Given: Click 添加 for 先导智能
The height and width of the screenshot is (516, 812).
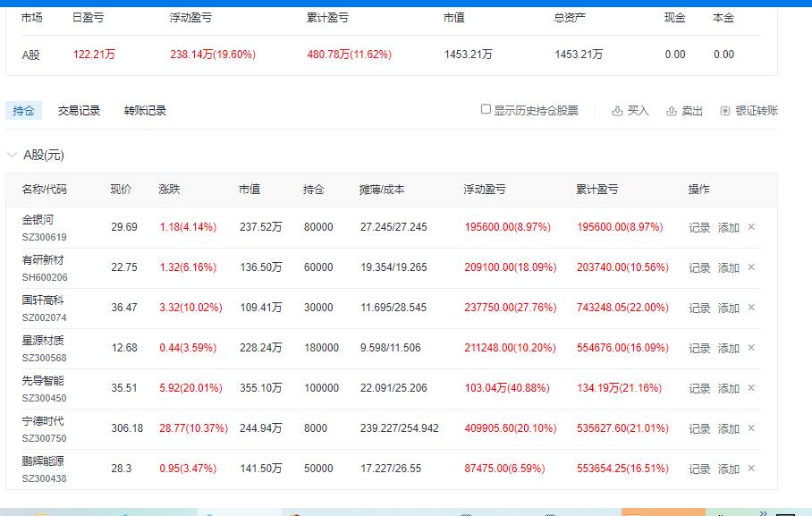Looking at the screenshot, I should coord(728,389).
